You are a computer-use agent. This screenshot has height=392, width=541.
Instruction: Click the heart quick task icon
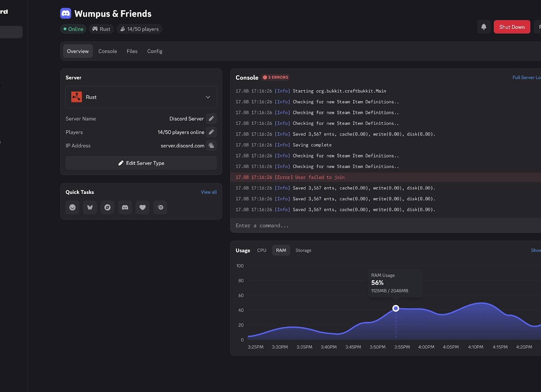tap(142, 207)
